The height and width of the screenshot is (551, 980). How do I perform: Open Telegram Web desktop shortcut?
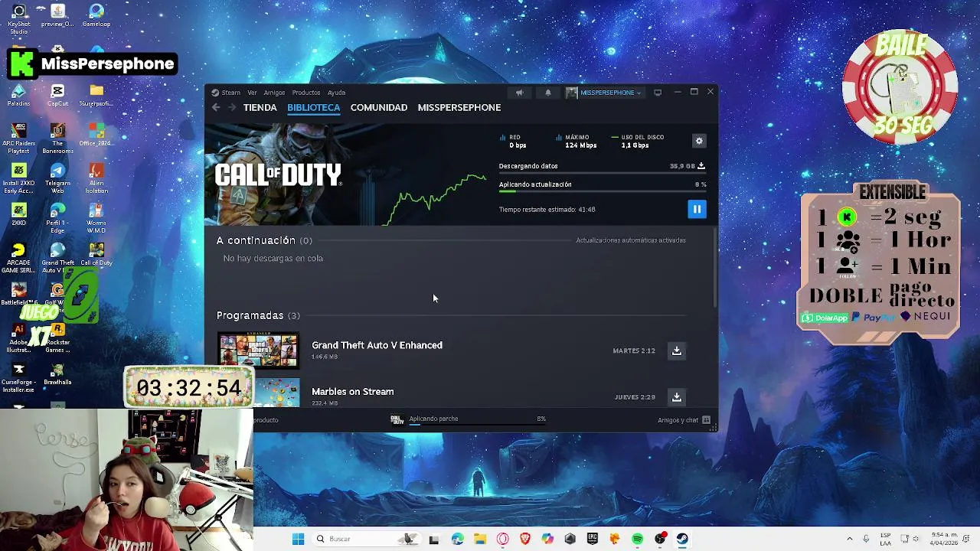click(x=57, y=179)
